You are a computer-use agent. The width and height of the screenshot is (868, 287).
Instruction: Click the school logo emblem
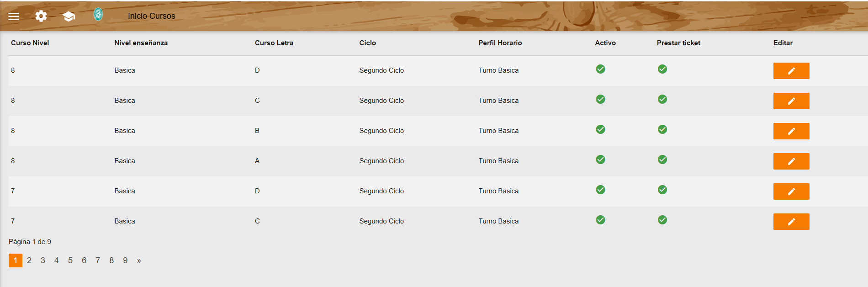(x=98, y=15)
